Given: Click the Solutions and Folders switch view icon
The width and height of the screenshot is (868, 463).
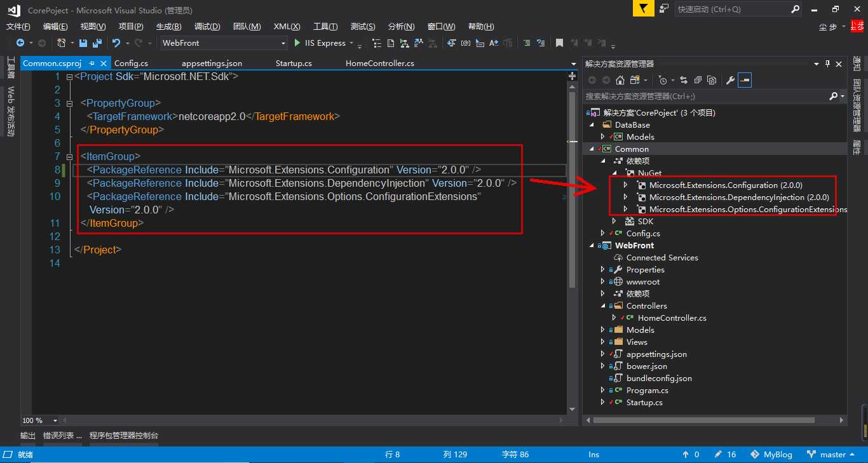Looking at the screenshot, I should tap(634, 81).
